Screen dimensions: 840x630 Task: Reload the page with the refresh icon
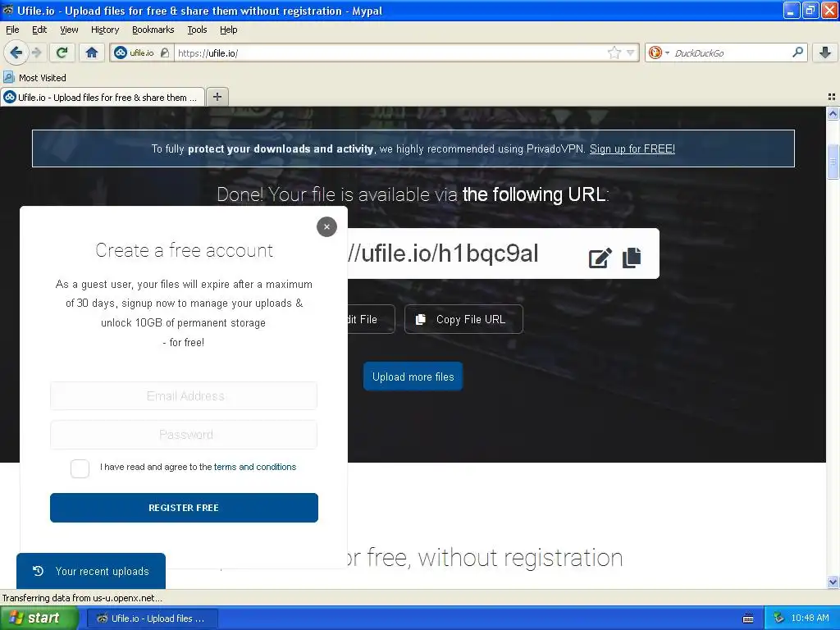click(x=62, y=52)
